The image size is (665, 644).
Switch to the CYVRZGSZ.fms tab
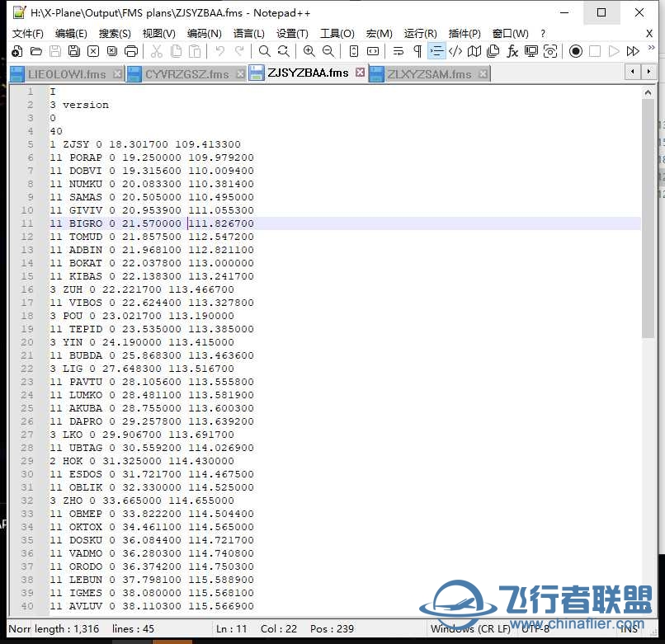click(186, 74)
